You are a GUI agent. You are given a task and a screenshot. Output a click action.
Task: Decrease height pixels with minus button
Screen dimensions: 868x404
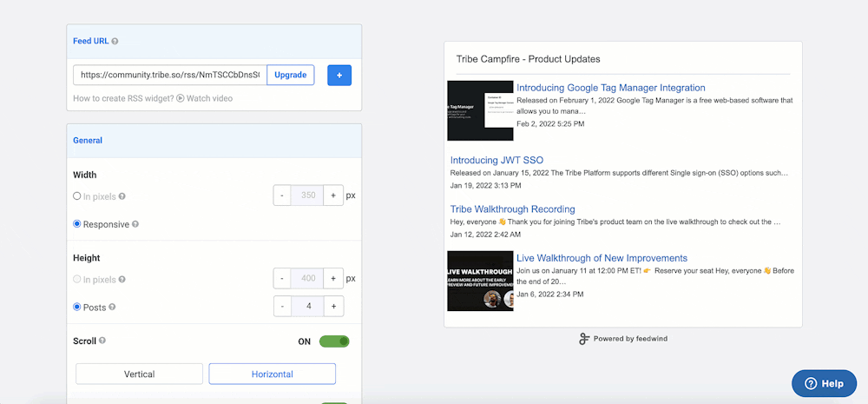point(282,278)
